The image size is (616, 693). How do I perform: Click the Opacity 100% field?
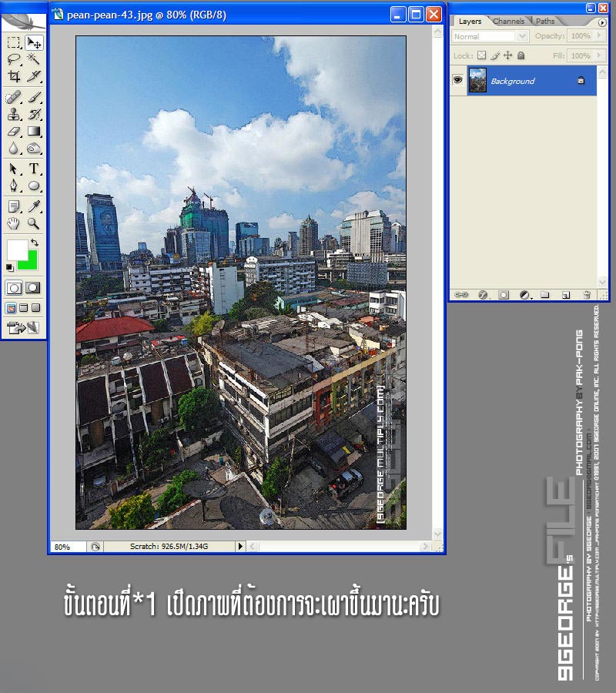click(x=581, y=35)
